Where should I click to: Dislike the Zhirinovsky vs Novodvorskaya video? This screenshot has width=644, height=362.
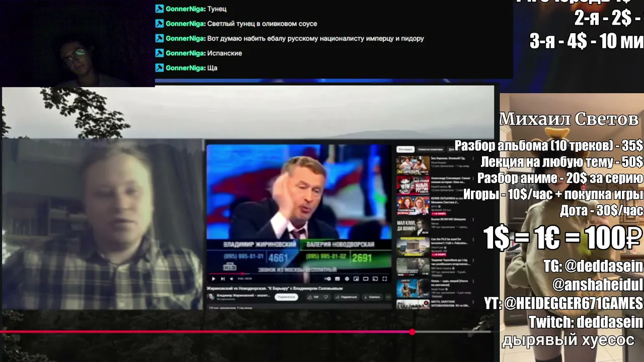[x=326, y=297]
